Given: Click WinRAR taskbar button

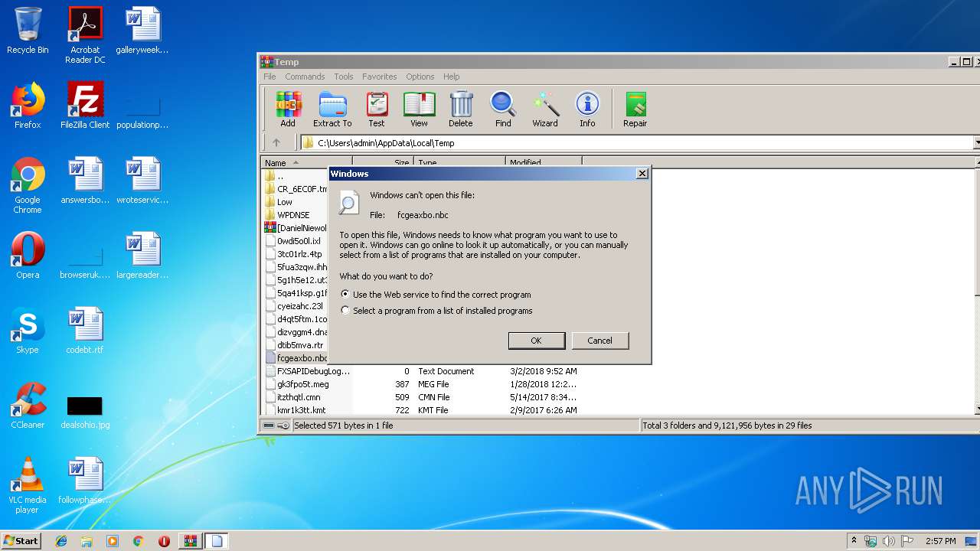Looking at the screenshot, I should pos(191,541).
